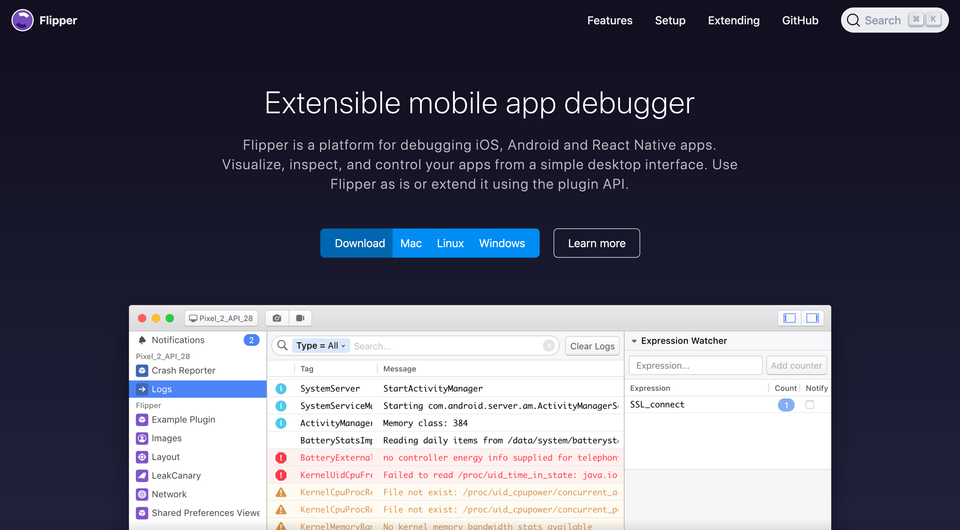The height and width of the screenshot is (530, 960).
Task: Click the video record icon
Action: (x=300, y=318)
